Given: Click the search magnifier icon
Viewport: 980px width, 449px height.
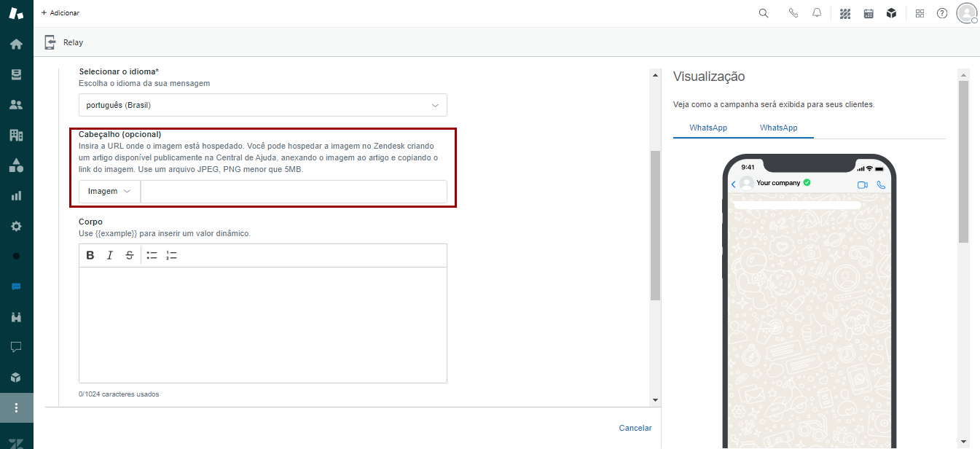Looking at the screenshot, I should point(764,13).
